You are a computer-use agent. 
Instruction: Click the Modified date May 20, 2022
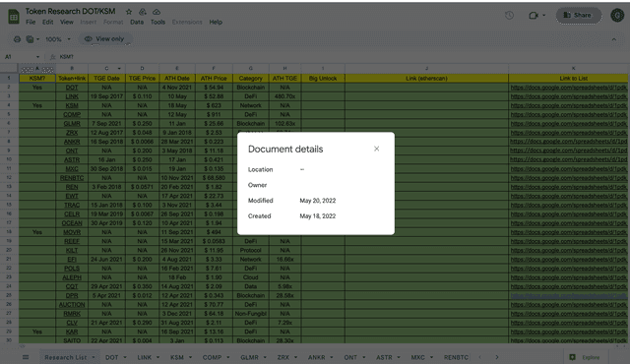(x=317, y=201)
